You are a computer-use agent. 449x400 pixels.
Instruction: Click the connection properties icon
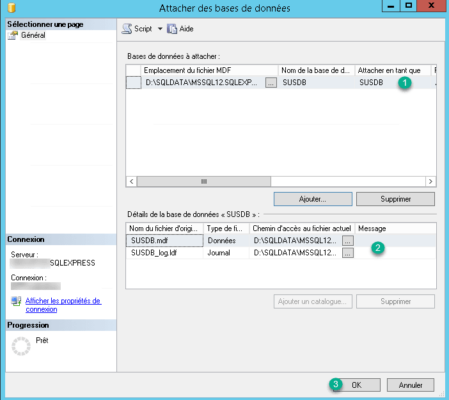tap(16, 301)
